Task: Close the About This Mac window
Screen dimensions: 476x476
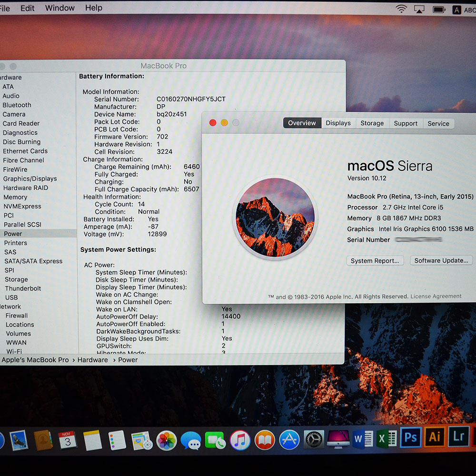Action: pyautogui.click(x=213, y=123)
